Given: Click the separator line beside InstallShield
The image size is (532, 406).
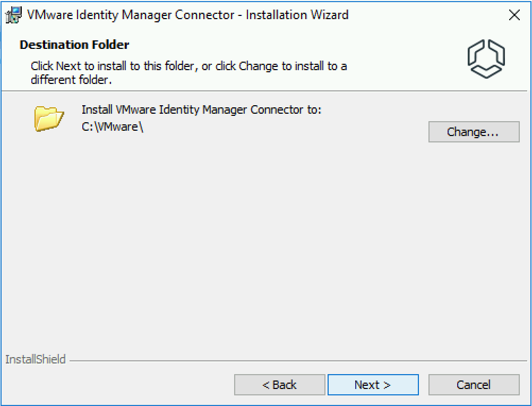Looking at the screenshot, I should tap(298, 361).
